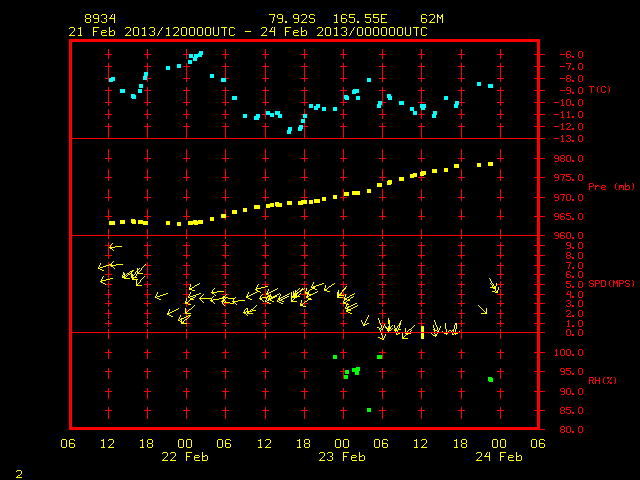Click the 165.55E longitude text
Image resolution: width=640 pixels, height=480 pixels.
[x=360, y=19]
